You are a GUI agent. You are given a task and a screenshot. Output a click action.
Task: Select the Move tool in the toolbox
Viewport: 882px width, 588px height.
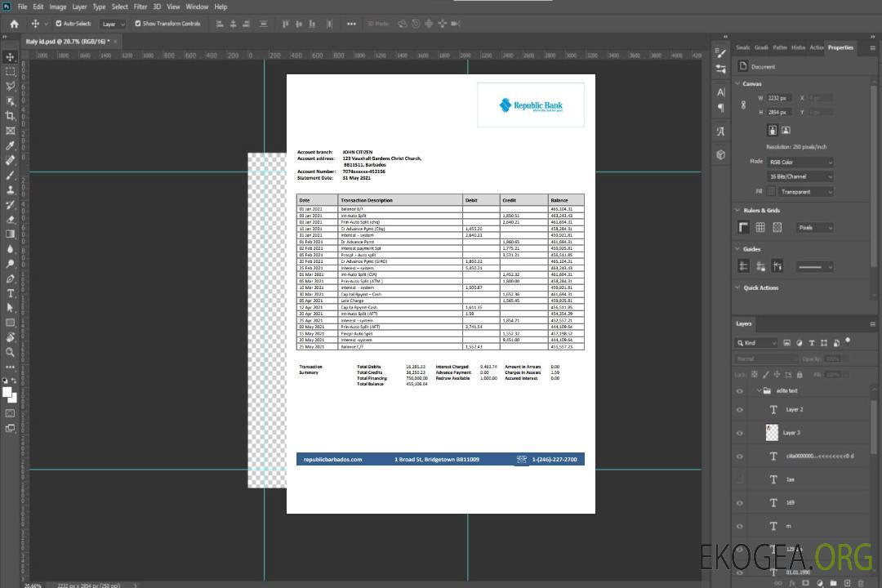tap(10, 57)
